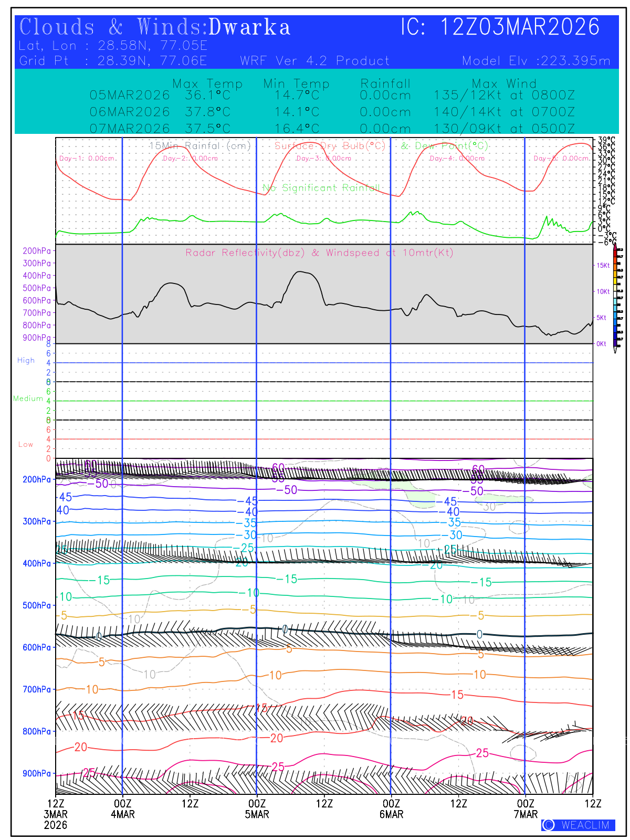Screen dimensions: 630x840
Task: Select the 00Z 7MAR time axis label
Action: (526, 809)
